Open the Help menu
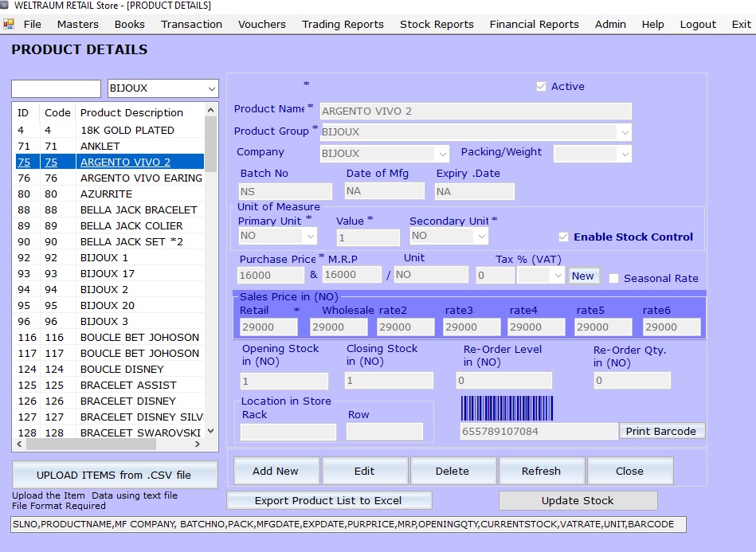 [x=652, y=24]
